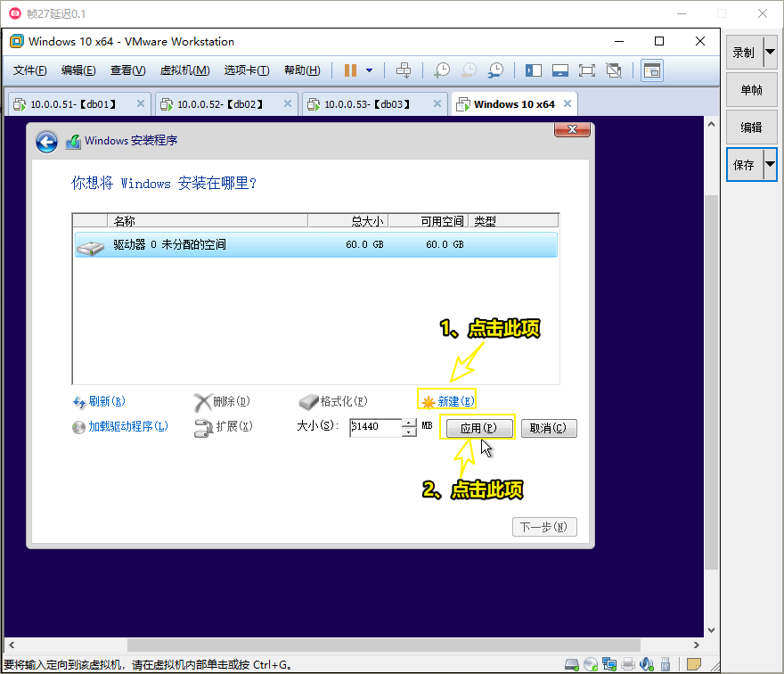784x674 pixels.
Task: Click the 录制 button in recorder panel
Action: 744,52
